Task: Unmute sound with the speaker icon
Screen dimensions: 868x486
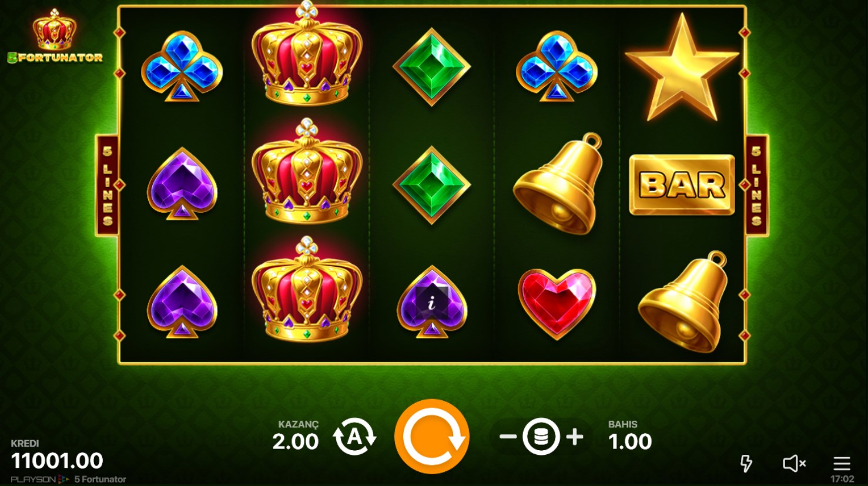Action: [x=794, y=464]
